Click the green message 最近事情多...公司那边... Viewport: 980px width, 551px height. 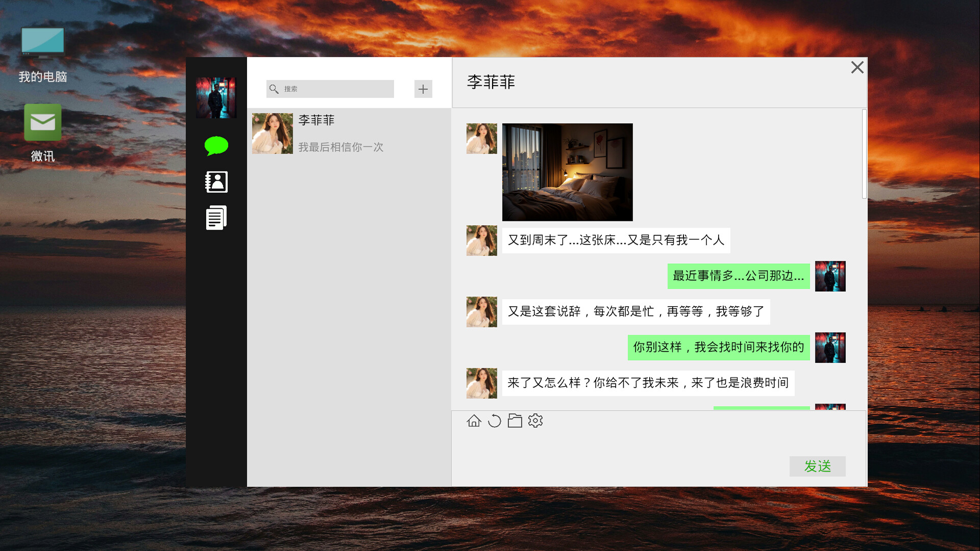coord(739,276)
